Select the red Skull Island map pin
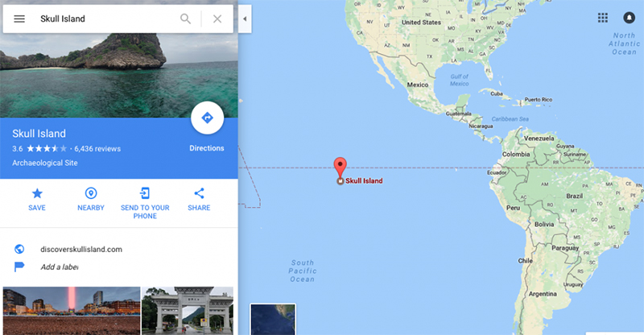Screen dimensions: 644x335 (x=340, y=168)
